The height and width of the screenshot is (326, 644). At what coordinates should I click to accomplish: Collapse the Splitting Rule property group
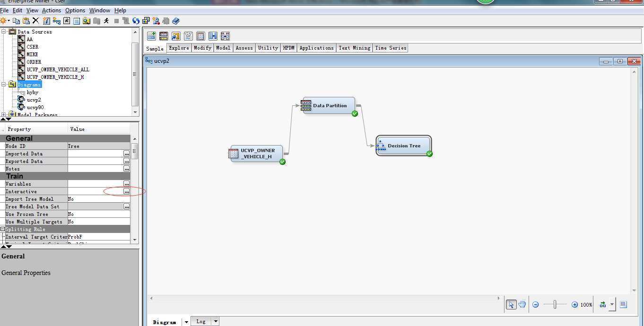[x=3, y=229]
